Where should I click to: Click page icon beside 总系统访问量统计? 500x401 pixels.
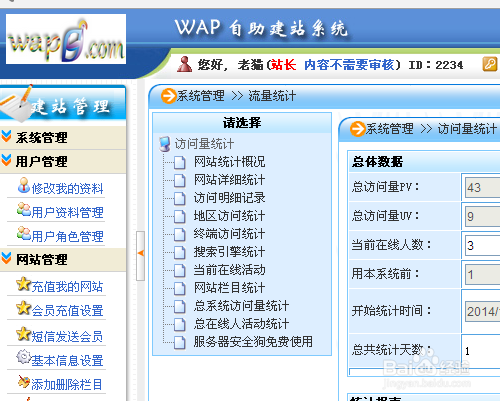click(x=180, y=307)
